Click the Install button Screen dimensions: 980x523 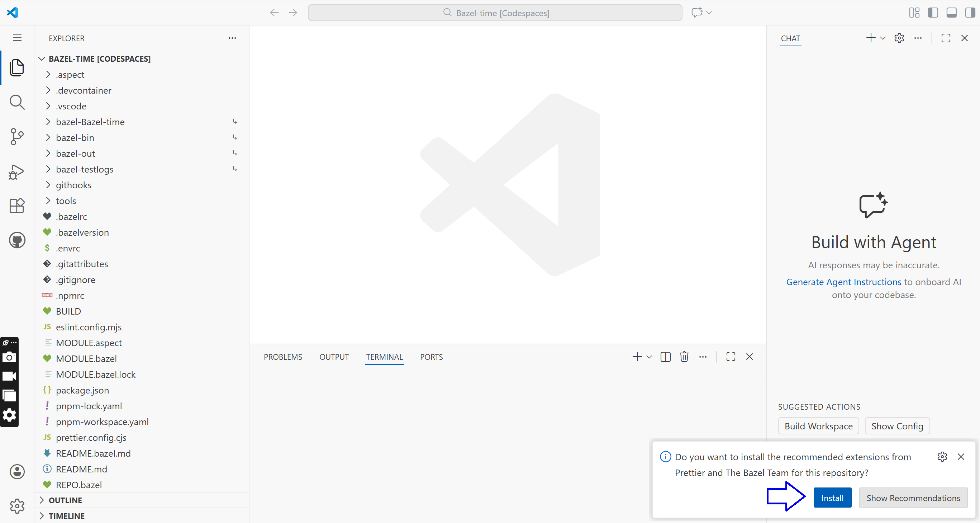click(832, 498)
